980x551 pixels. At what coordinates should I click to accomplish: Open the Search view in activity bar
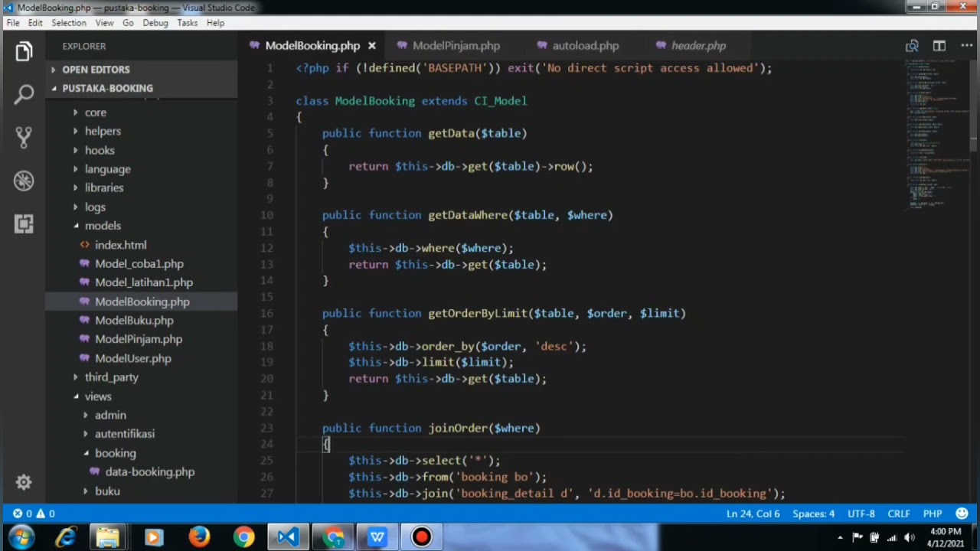tap(24, 95)
